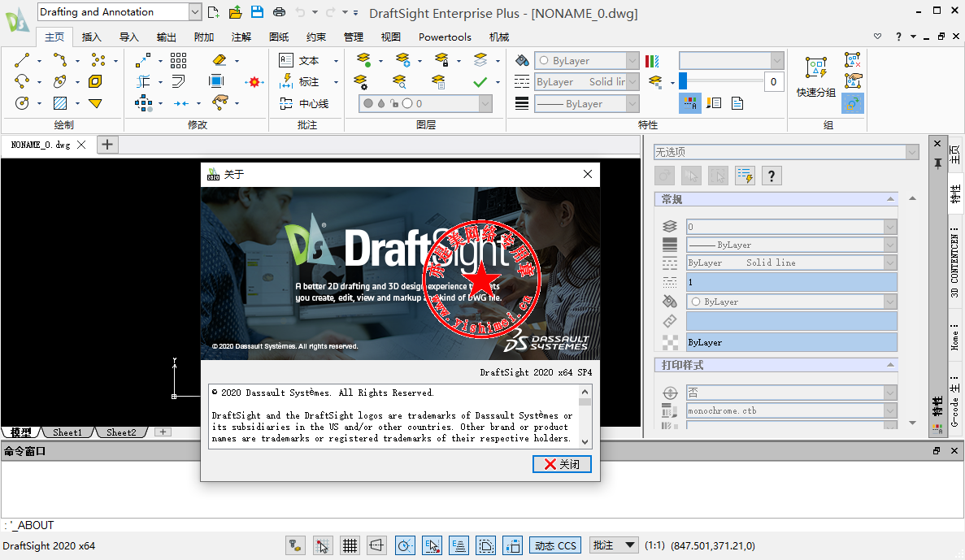The height and width of the screenshot is (560, 965).
Task: Click the 标注 dimension button
Action: pos(308,82)
